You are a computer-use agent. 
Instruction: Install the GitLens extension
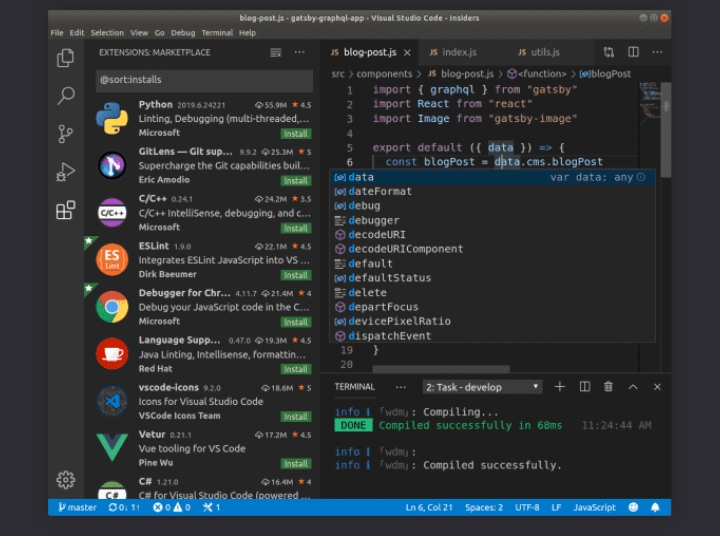coord(296,181)
